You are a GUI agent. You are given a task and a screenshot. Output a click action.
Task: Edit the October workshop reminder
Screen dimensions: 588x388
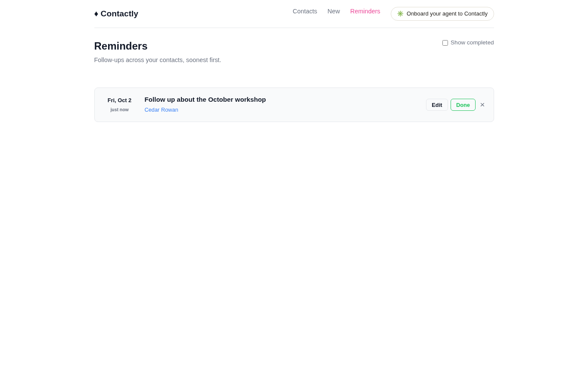coord(437,105)
